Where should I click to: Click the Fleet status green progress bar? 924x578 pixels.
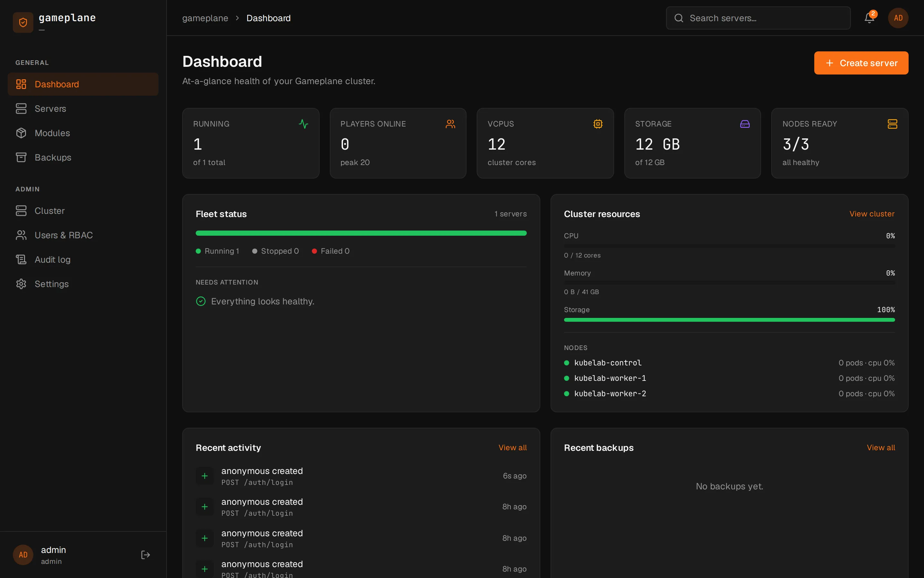361,233
